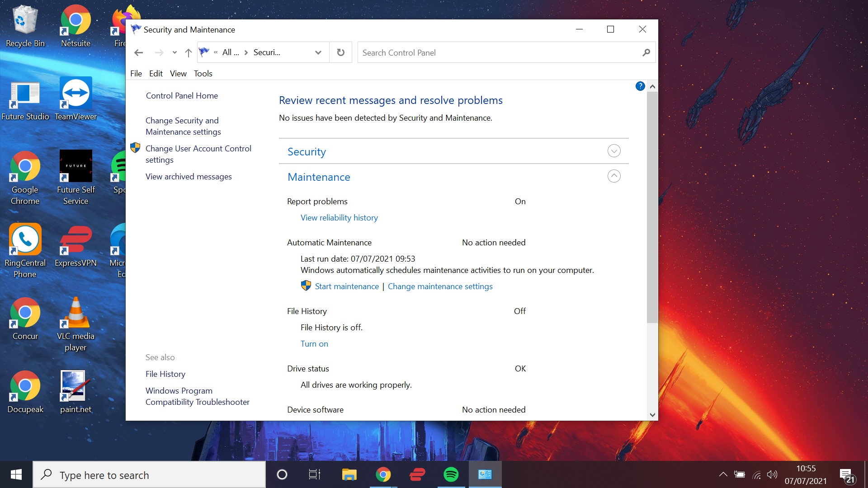Screen dimensions: 868x488
Task: Open Google Chrome from taskbar
Action: [383, 474]
